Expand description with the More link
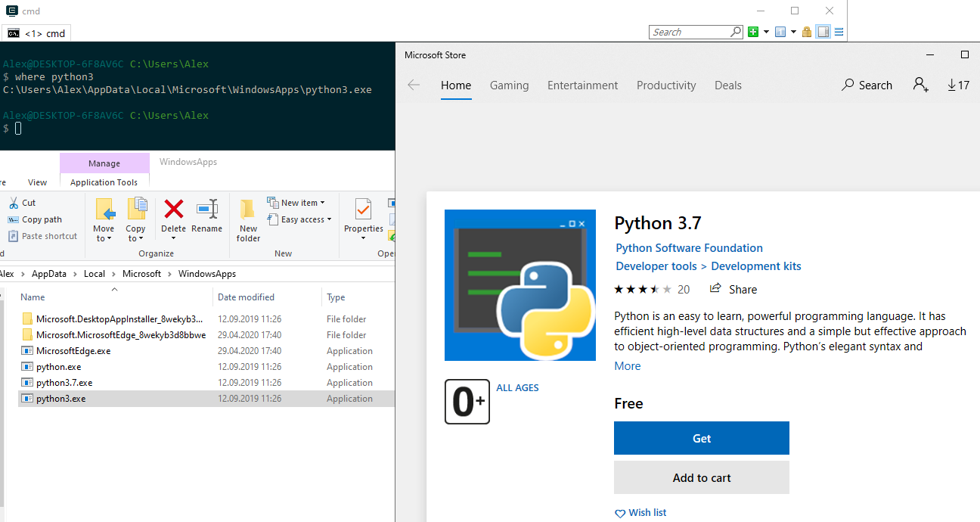The width and height of the screenshot is (980, 522). click(628, 366)
